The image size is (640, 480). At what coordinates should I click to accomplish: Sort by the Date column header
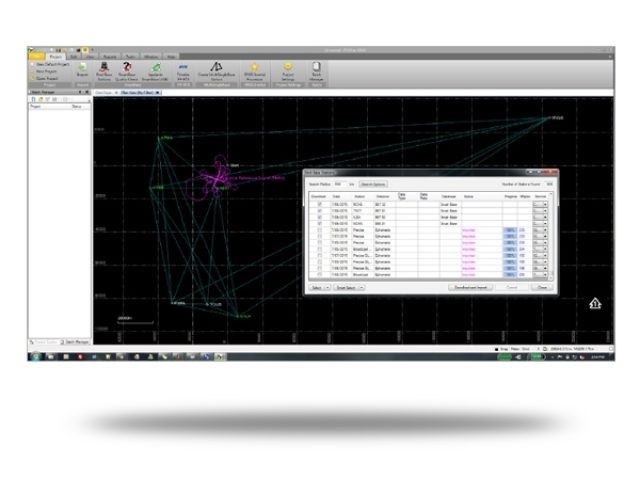pyautogui.click(x=336, y=197)
